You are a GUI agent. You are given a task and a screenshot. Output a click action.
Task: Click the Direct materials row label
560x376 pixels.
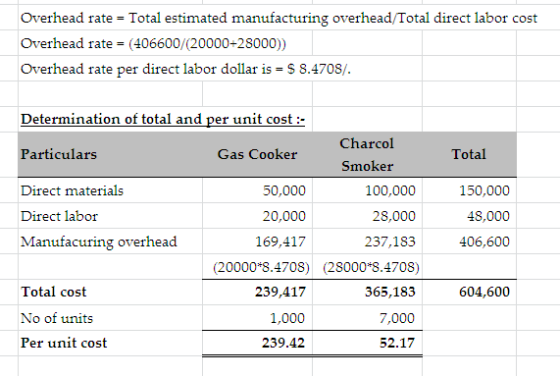tap(72, 190)
